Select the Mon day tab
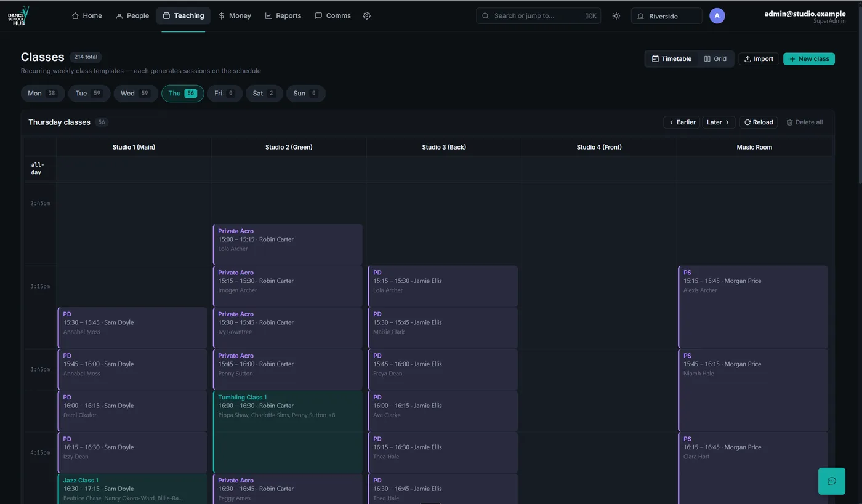Image resolution: width=862 pixels, height=504 pixels. coord(42,94)
